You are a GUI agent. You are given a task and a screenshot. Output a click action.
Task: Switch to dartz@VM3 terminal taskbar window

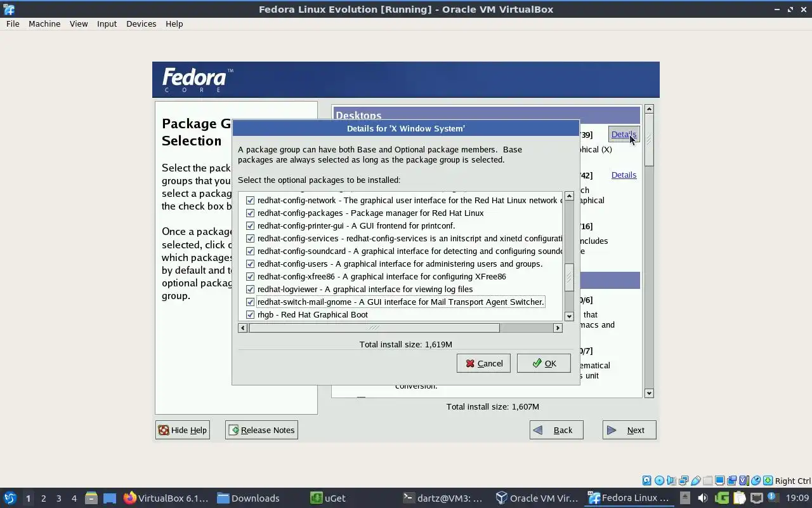(443, 498)
